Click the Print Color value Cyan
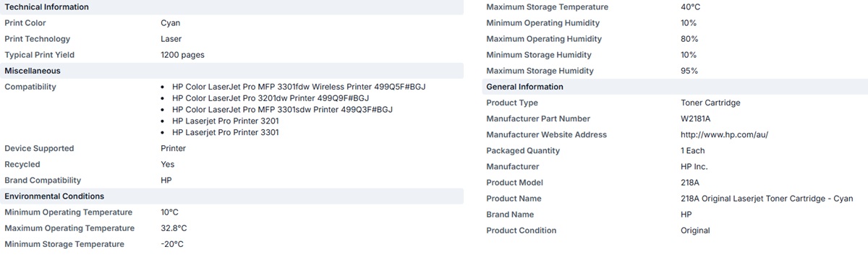 pos(171,23)
